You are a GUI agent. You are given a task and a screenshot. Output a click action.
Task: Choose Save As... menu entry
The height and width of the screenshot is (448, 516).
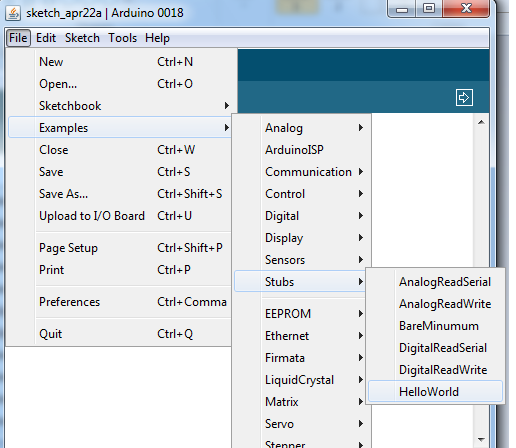pos(120,194)
